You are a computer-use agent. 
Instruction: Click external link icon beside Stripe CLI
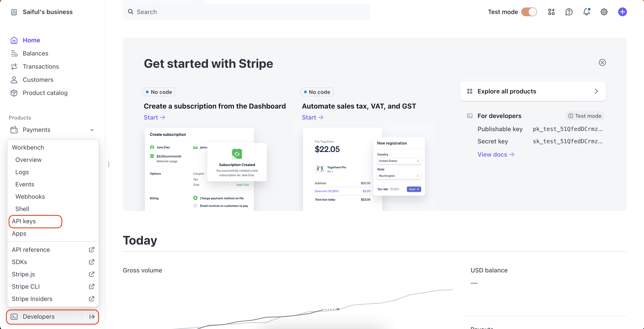[91, 286]
